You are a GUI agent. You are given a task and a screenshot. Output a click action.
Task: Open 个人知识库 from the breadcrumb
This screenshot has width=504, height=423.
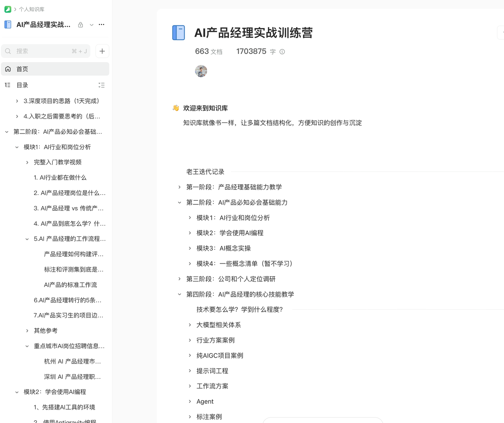(x=31, y=9)
